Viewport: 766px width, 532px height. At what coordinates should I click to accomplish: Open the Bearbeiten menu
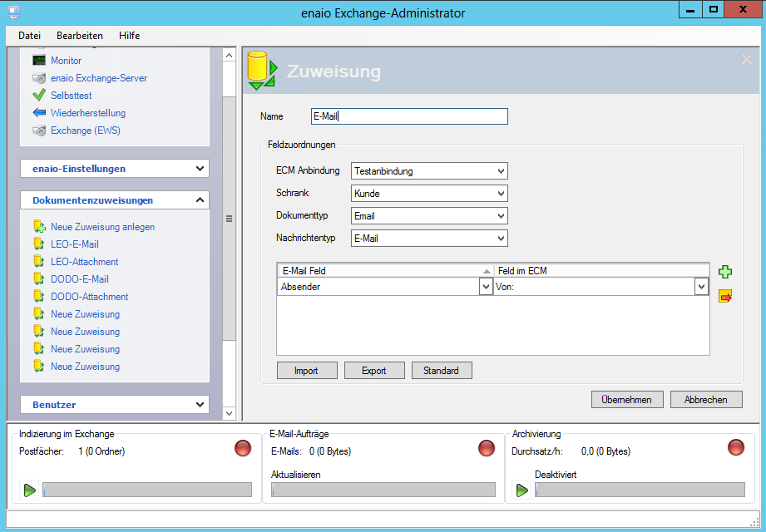[80, 36]
